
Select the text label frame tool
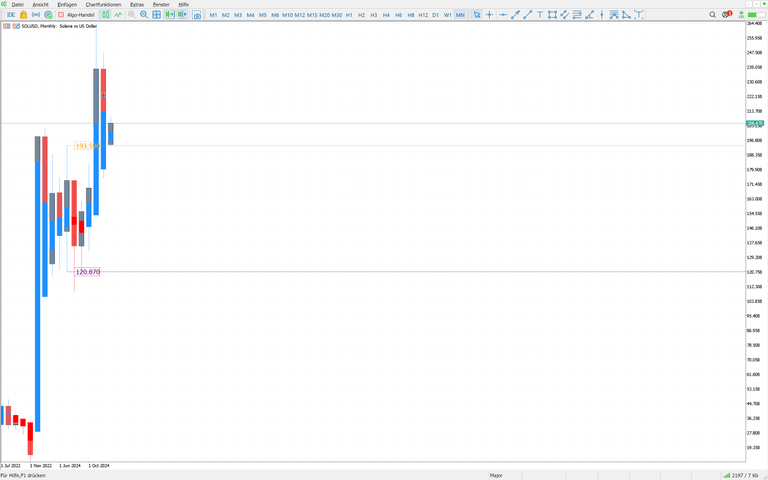(639, 15)
